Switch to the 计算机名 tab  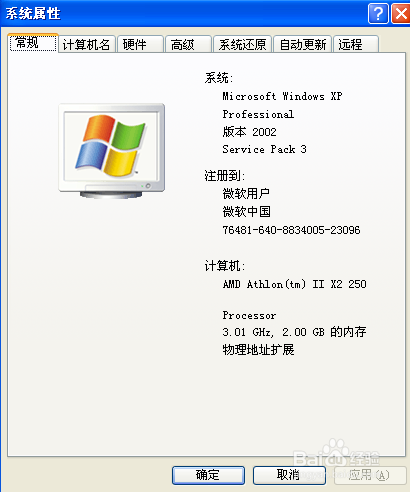(x=87, y=44)
